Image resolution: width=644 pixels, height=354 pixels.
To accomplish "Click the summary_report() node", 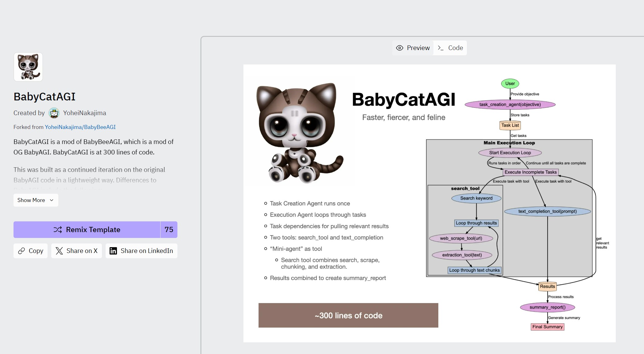I will (548, 307).
